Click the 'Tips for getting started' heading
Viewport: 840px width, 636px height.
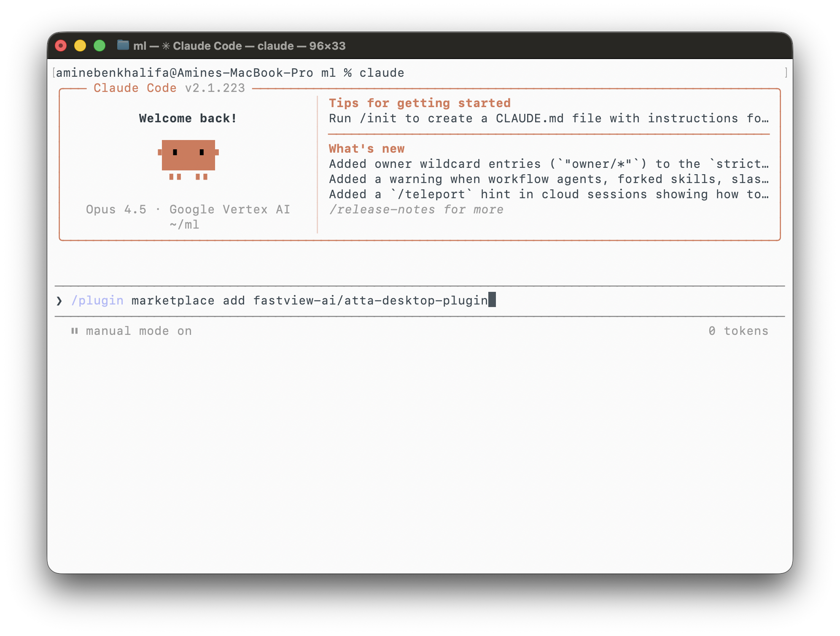(x=420, y=103)
